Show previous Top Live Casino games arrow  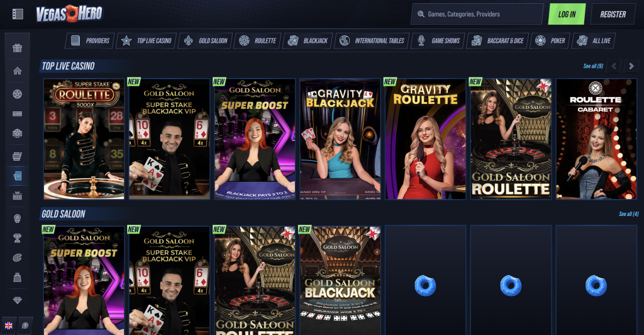coord(614,65)
